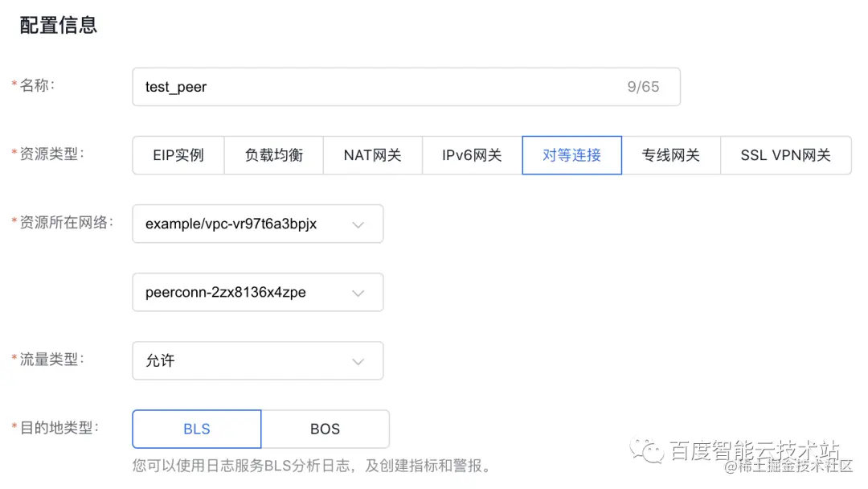
Task: Open the 流量类型 traffic type dropdown
Action: pyautogui.click(x=257, y=360)
